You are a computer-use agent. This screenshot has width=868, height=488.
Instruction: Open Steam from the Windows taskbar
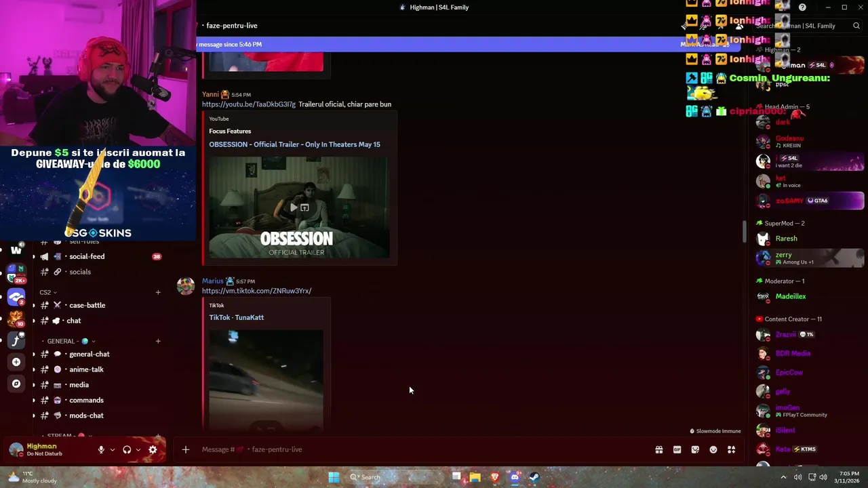point(534,477)
